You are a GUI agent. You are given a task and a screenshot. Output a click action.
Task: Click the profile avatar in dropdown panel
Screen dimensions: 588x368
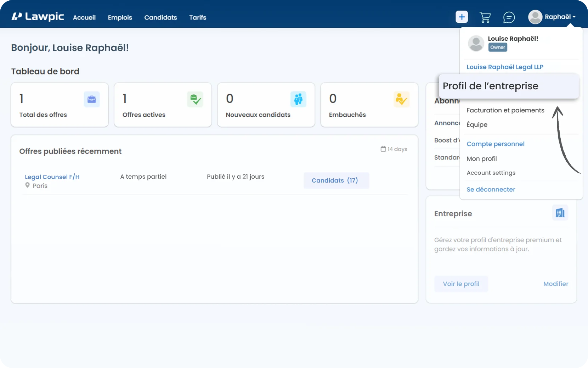476,43
